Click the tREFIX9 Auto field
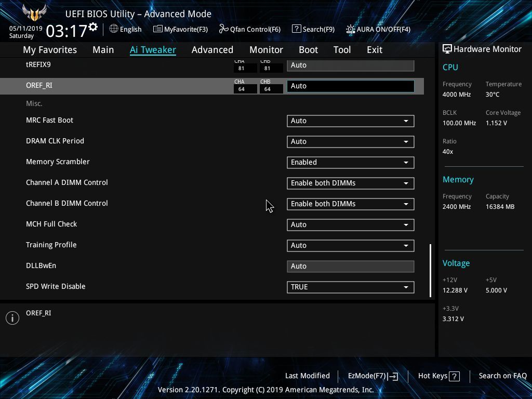The height and width of the screenshot is (399, 532). (x=351, y=65)
